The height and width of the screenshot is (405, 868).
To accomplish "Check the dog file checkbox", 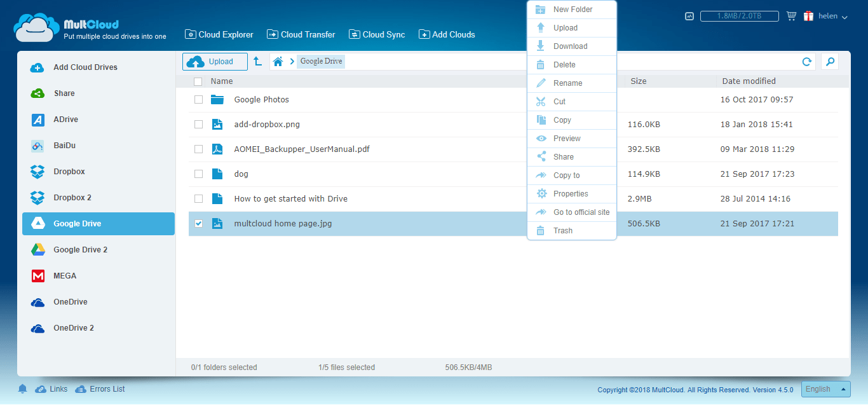I will (x=198, y=174).
